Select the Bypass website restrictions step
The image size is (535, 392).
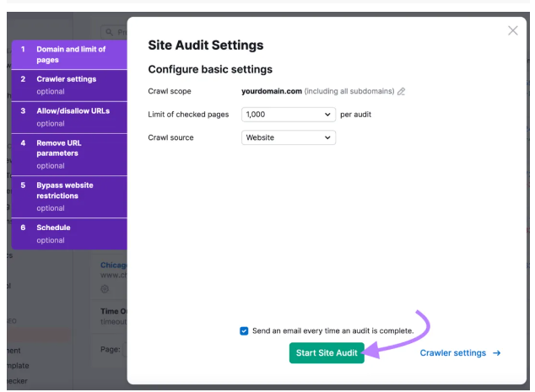69,197
